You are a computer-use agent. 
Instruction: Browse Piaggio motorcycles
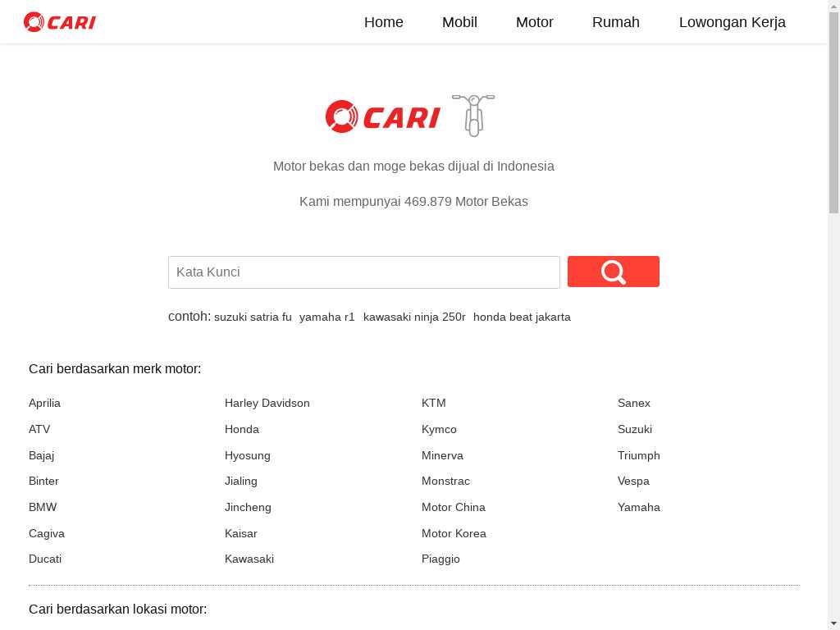point(441,559)
